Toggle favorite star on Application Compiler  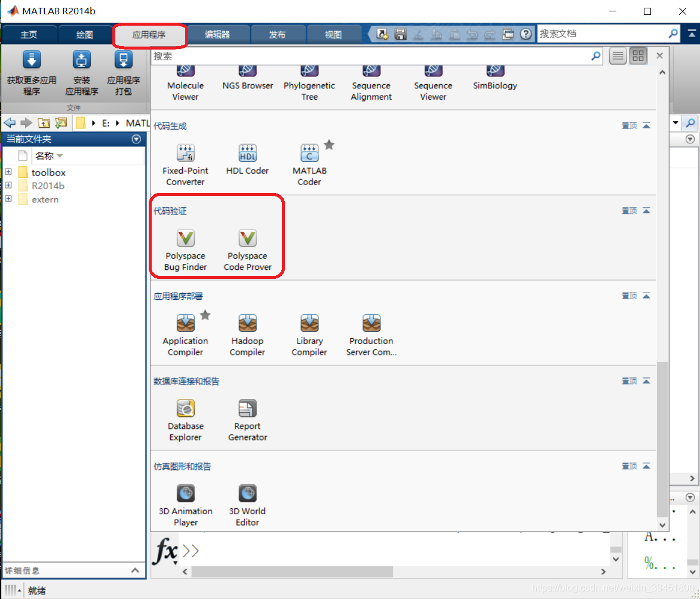(x=205, y=315)
